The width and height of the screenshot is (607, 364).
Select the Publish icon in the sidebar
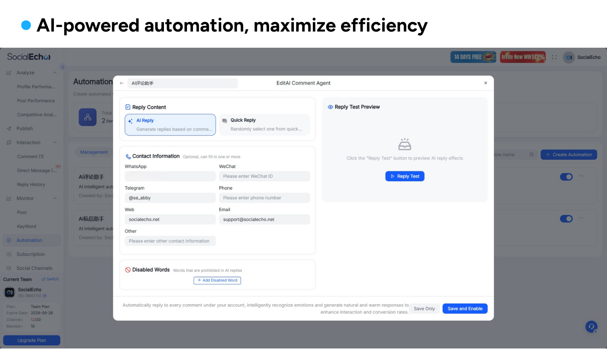pyautogui.click(x=8, y=128)
